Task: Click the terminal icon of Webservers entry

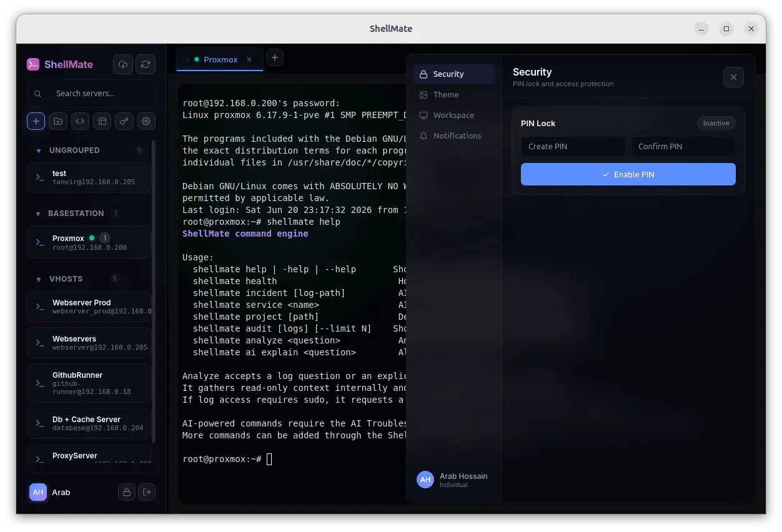Action: click(x=40, y=343)
